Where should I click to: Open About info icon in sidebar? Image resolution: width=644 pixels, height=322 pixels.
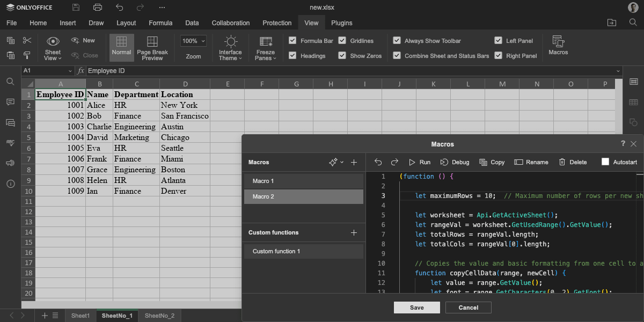[10, 184]
